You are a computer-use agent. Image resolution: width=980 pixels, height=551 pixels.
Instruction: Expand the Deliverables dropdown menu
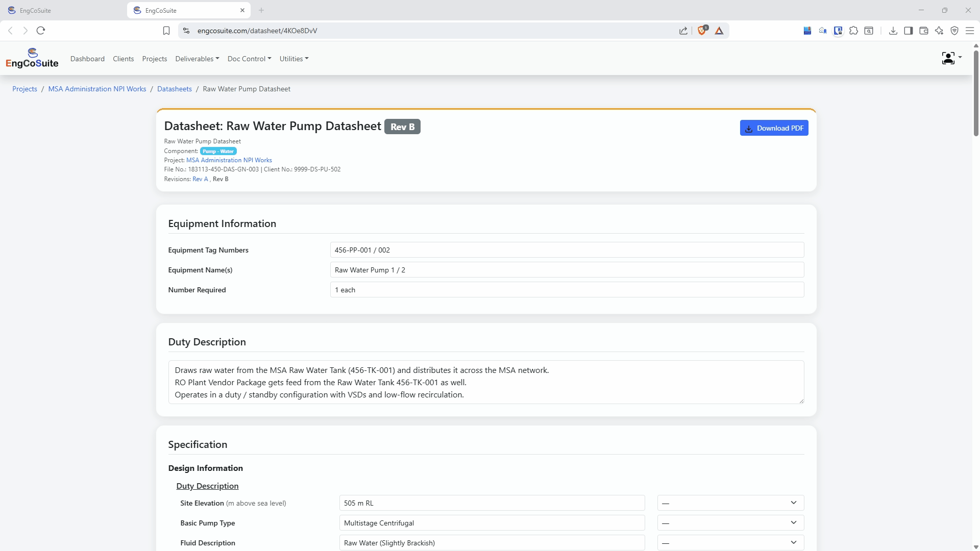pyautogui.click(x=197, y=59)
